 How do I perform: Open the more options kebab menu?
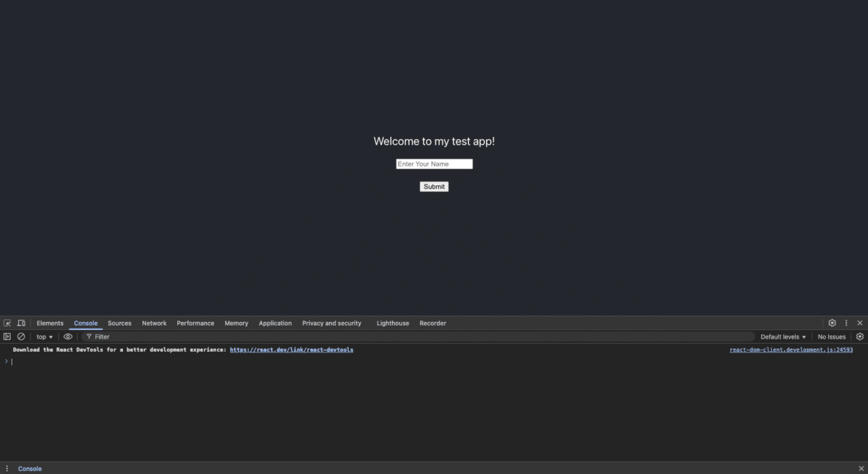coord(846,323)
